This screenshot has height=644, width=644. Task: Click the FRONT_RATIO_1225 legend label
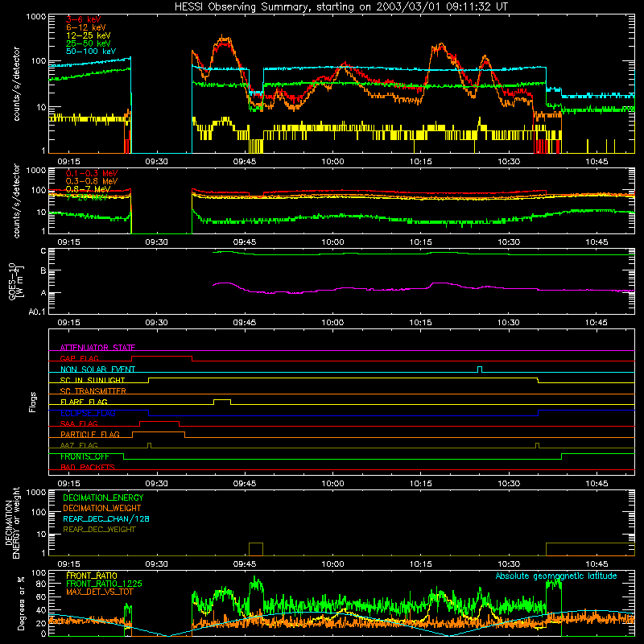click(105, 584)
